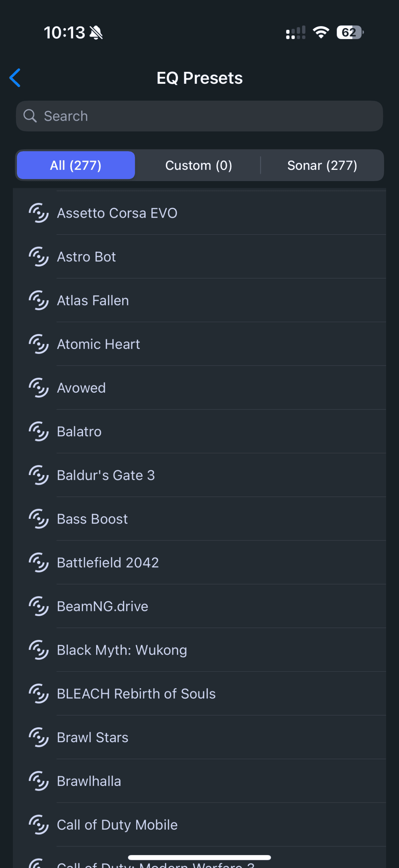
Task: Pick the Battlefield 2042 preset
Action: click(x=199, y=563)
